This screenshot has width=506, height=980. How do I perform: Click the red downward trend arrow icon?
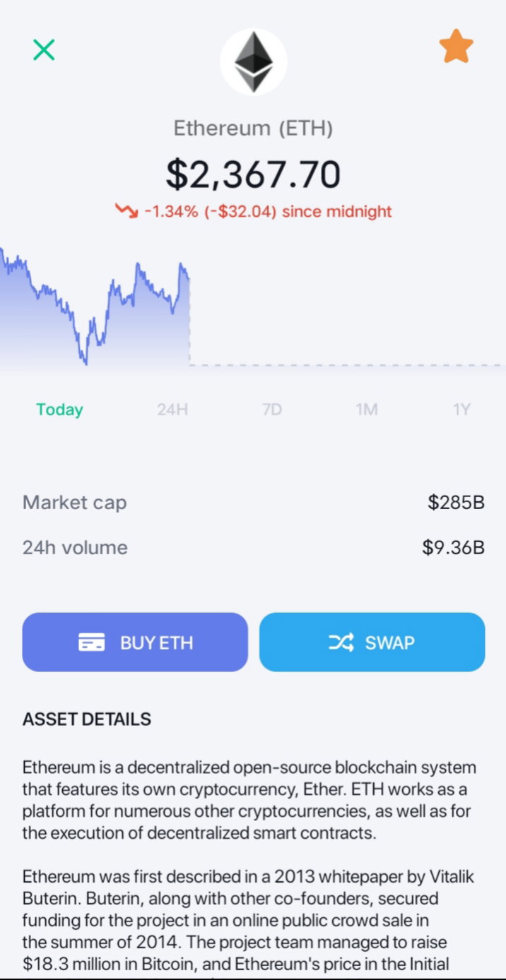(126, 210)
